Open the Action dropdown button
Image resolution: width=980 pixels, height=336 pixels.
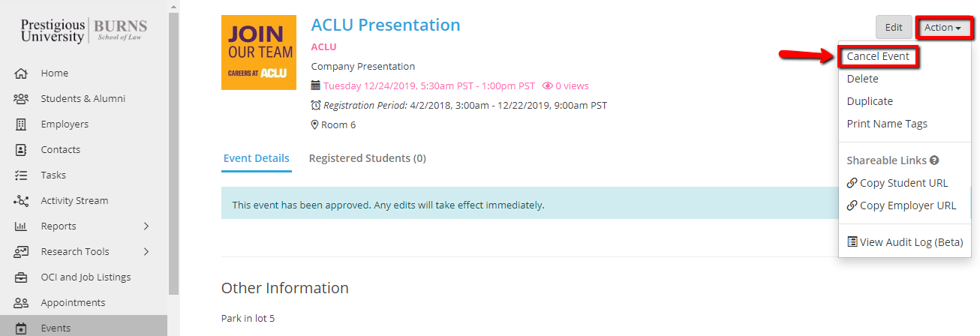943,28
